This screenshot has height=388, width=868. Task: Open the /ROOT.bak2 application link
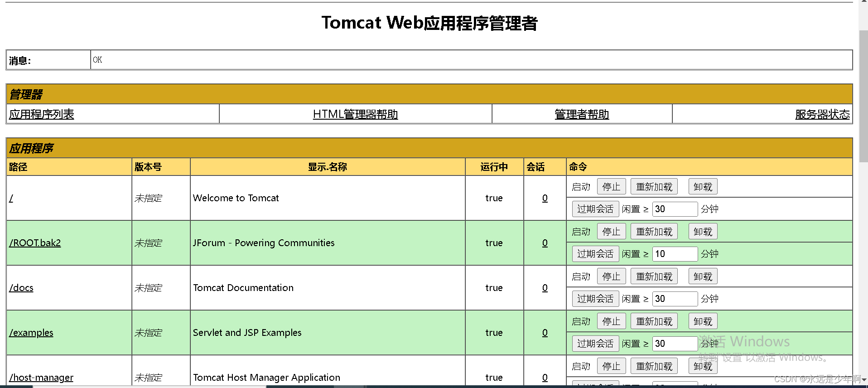35,243
